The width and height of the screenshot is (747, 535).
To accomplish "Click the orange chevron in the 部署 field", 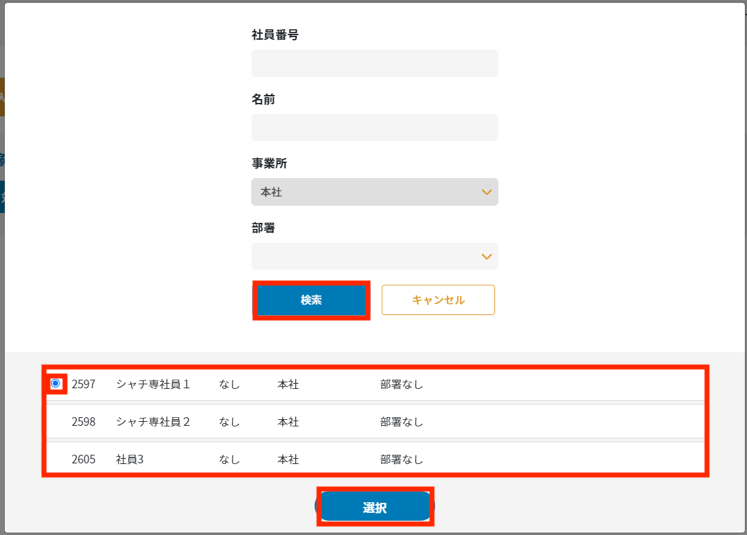I will [x=487, y=256].
